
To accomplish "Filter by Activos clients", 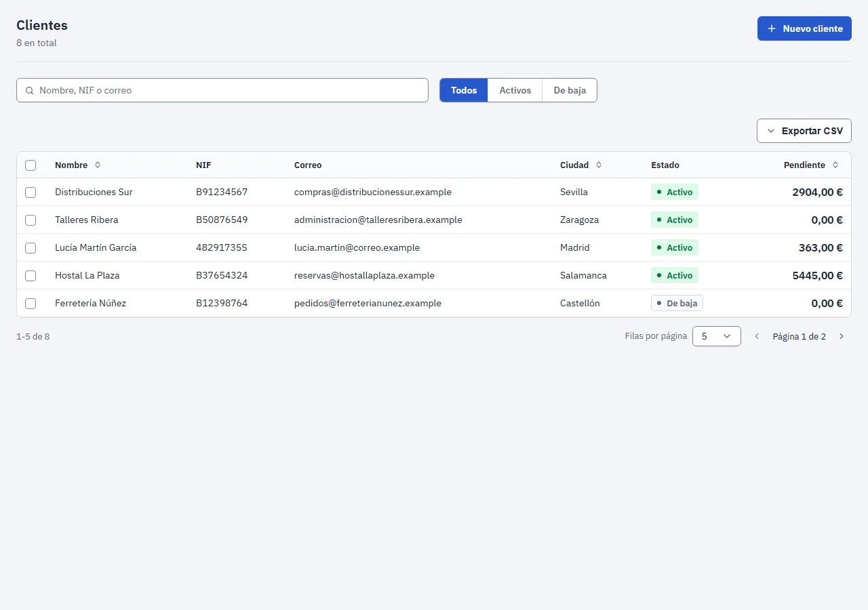I will (x=515, y=90).
